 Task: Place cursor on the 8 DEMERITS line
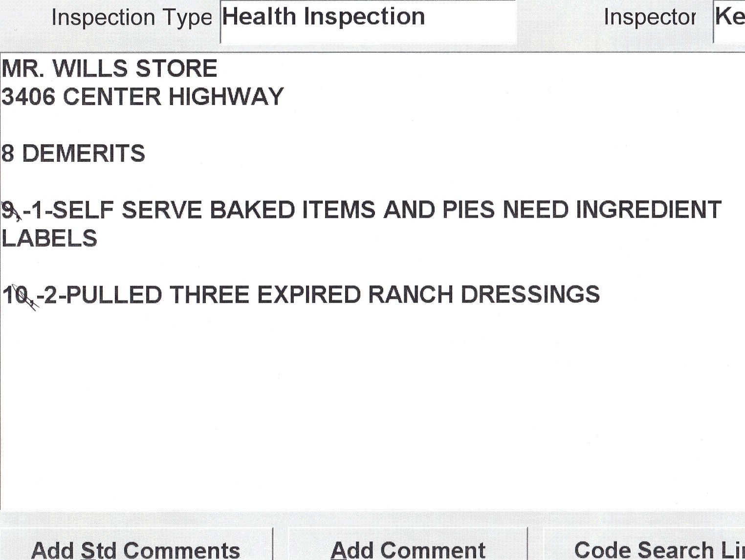point(73,153)
